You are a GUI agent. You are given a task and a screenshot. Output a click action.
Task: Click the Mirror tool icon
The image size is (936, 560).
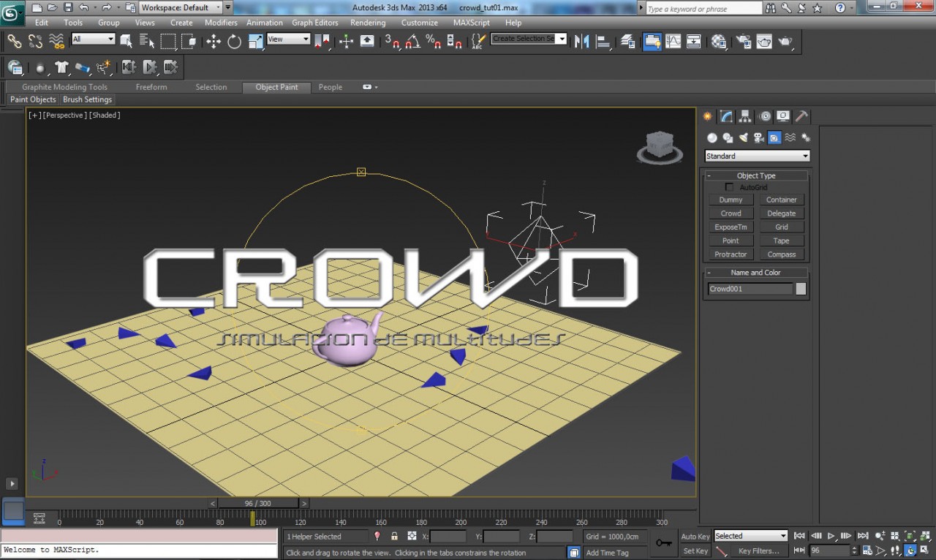point(582,42)
